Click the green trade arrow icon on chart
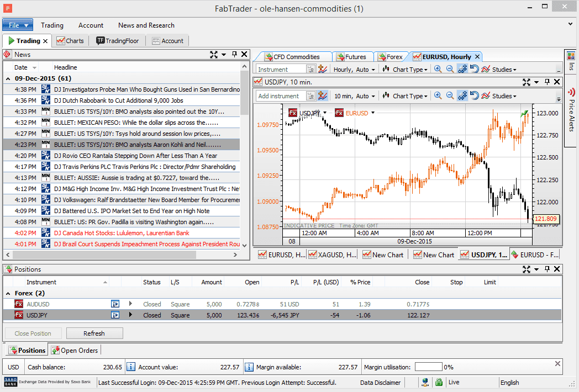579x392 pixels. coord(524,114)
